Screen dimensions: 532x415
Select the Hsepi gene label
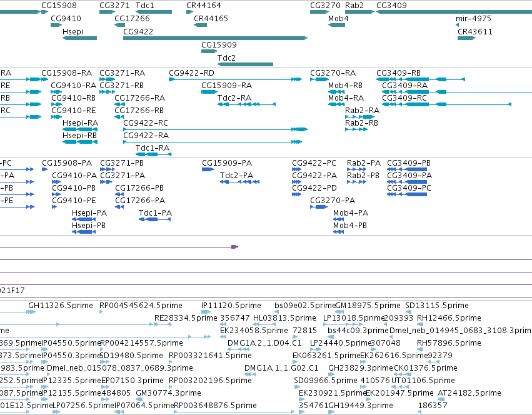point(73,31)
